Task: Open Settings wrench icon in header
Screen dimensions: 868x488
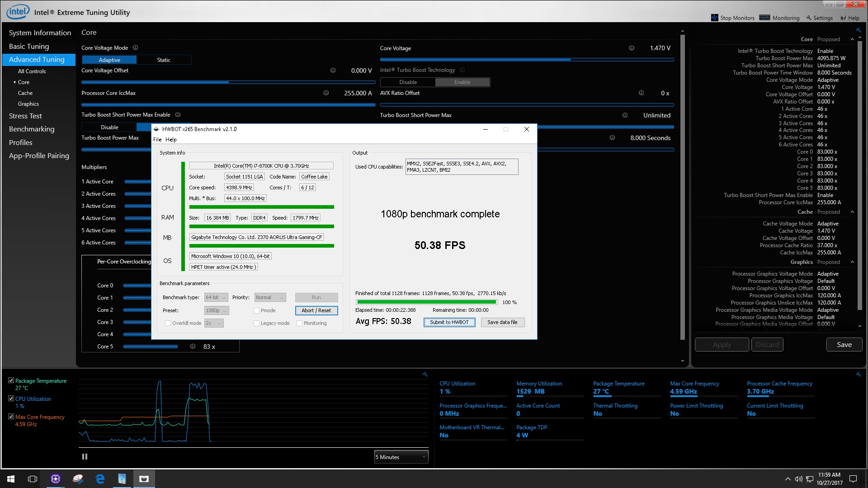Action: point(809,18)
